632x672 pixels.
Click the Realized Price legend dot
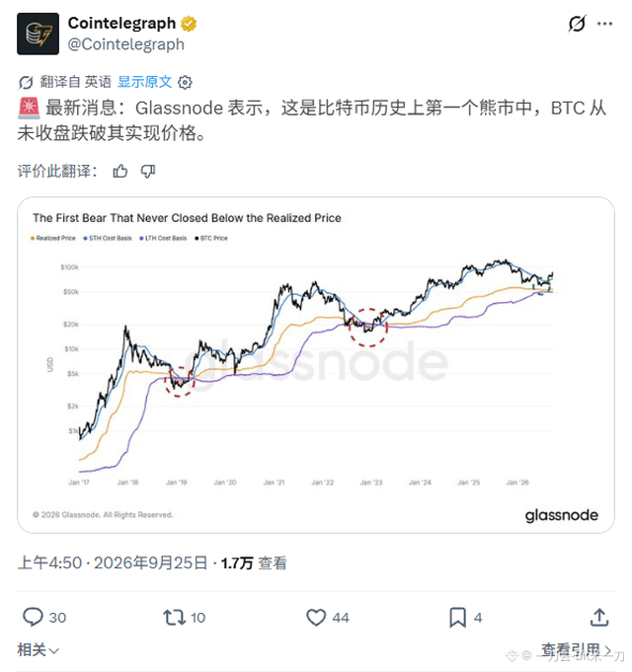(x=33, y=238)
